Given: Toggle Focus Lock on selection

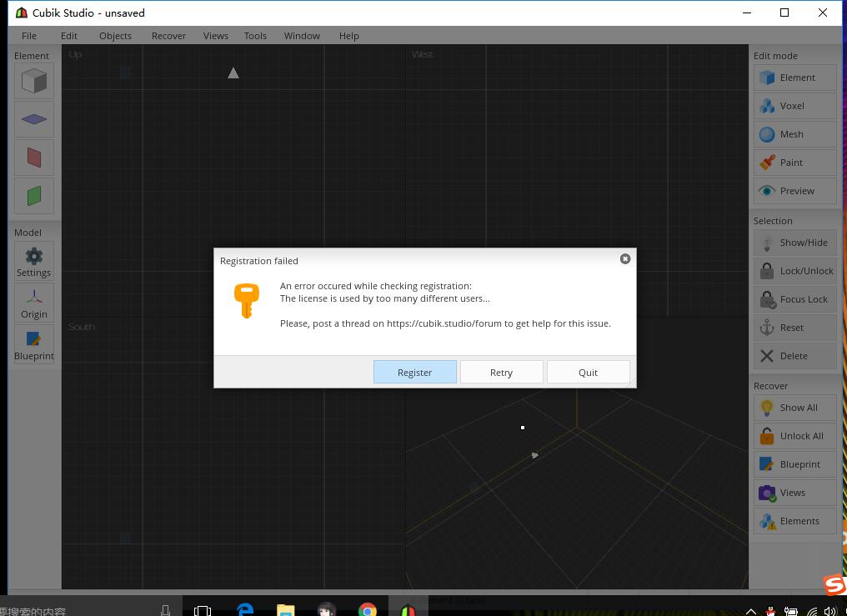Looking at the screenshot, I should 794,299.
